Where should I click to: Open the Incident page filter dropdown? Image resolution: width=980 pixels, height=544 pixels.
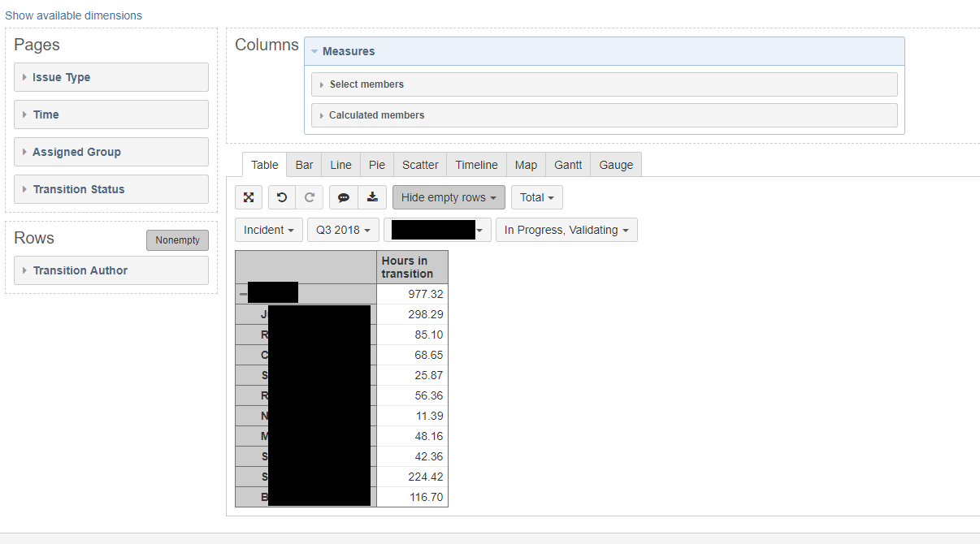269,230
